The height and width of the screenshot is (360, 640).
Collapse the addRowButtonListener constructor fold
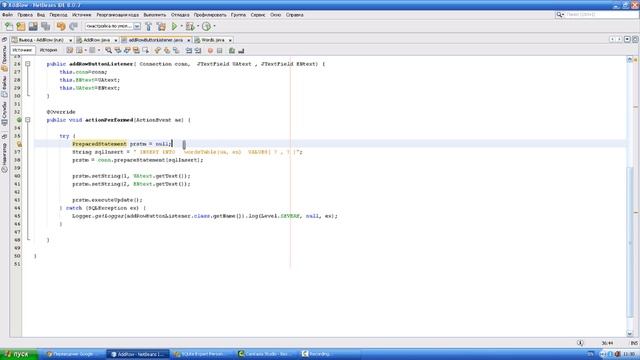coord(28,64)
